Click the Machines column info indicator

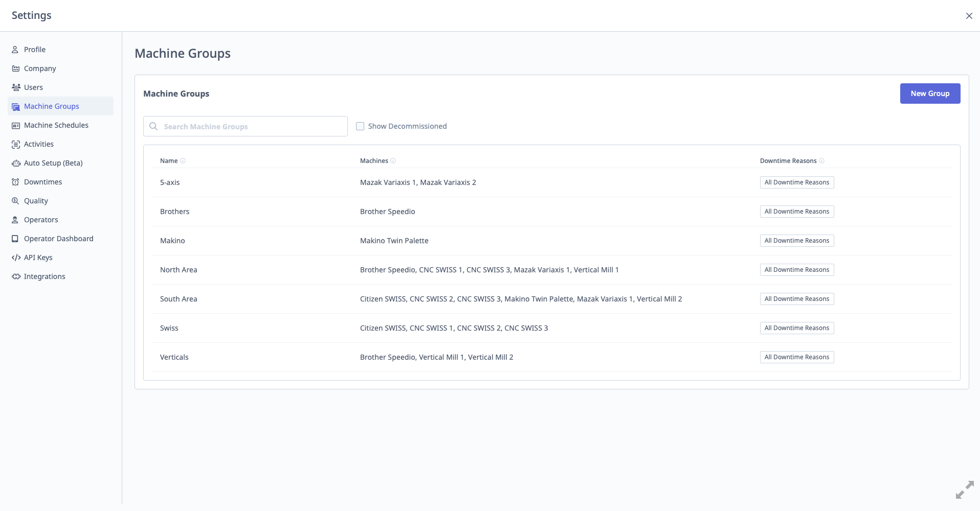pos(393,160)
